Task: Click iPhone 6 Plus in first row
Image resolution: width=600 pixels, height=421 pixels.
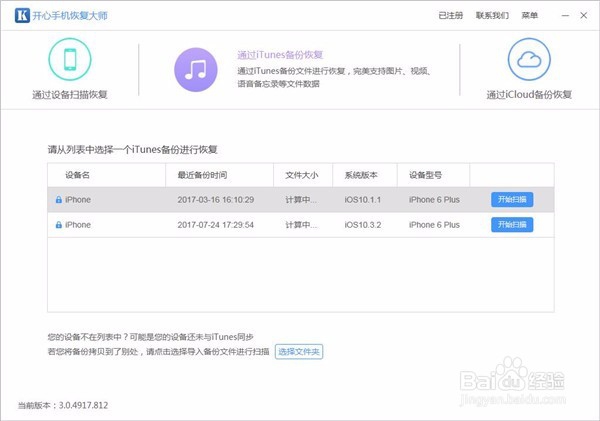Action: pyautogui.click(x=434, y=200)
